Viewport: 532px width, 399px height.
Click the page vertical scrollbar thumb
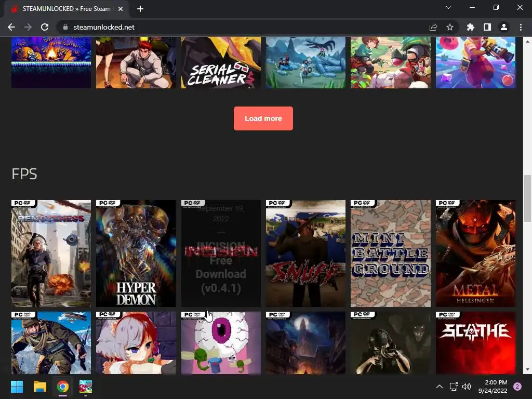coord(527,198)
